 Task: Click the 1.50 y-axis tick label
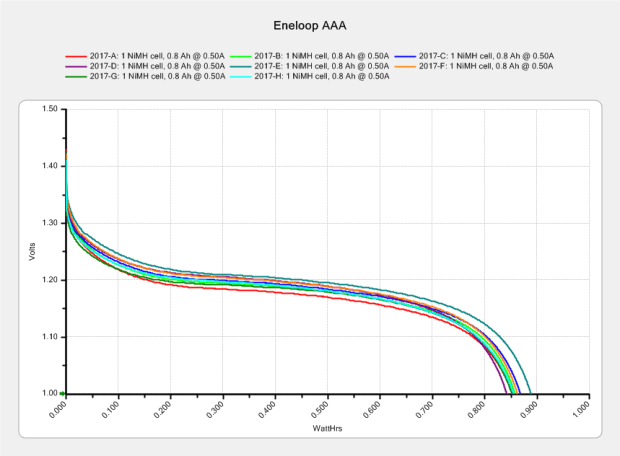point(50,109)
